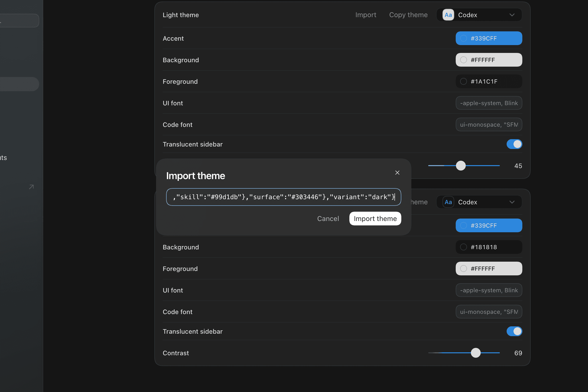Open Light theme Accent color #339CFF
This screenshot has height=392, width=588.
tap(489, 38)
